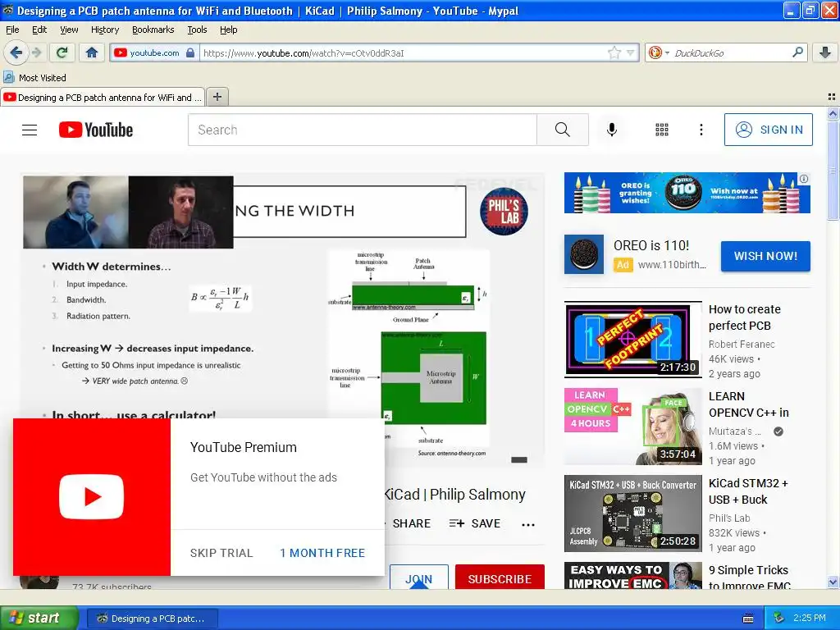Go back with the browser back arrow

pos(16,52)
